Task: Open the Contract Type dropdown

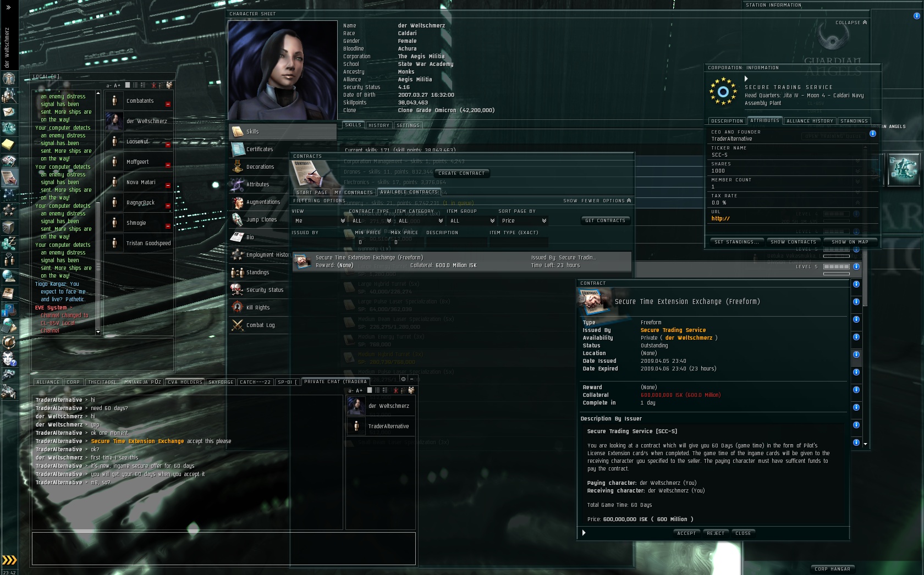Action: 371,221
